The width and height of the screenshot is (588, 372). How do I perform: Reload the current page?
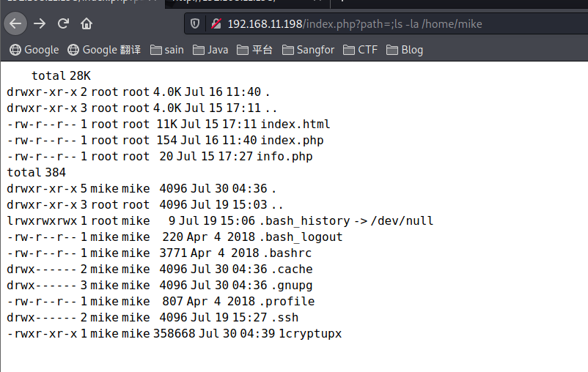[63, 23]
